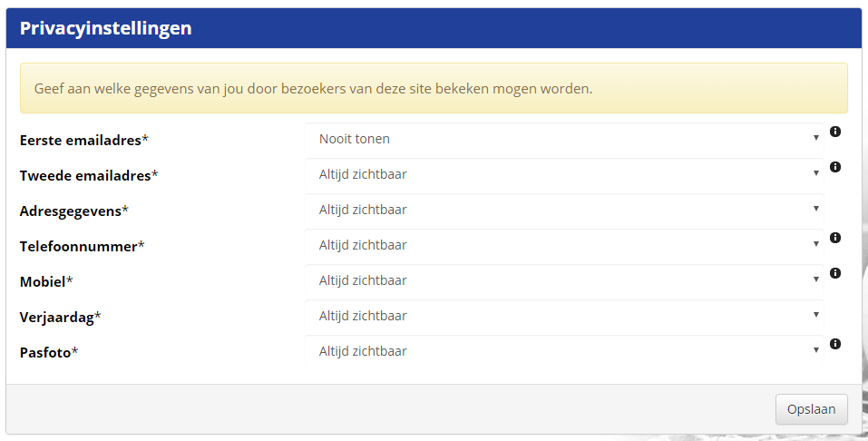Click the Eerste emailadres field label

pyautogui.click(x=83, y=140)
